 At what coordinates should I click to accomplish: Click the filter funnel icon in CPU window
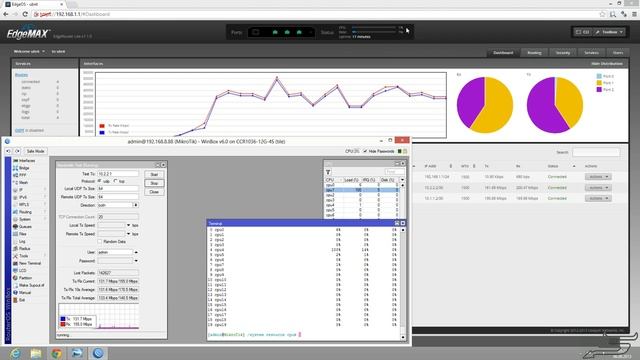coord(328,172)
